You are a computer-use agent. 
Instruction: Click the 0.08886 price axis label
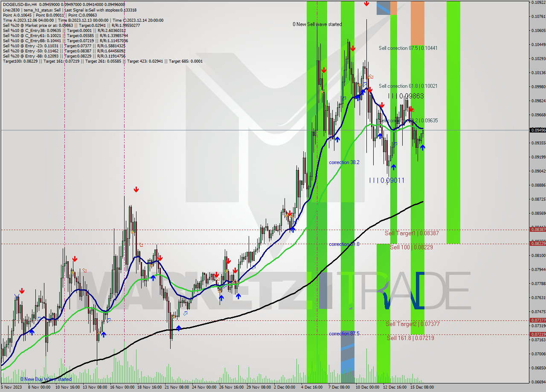tap(538, 185)
